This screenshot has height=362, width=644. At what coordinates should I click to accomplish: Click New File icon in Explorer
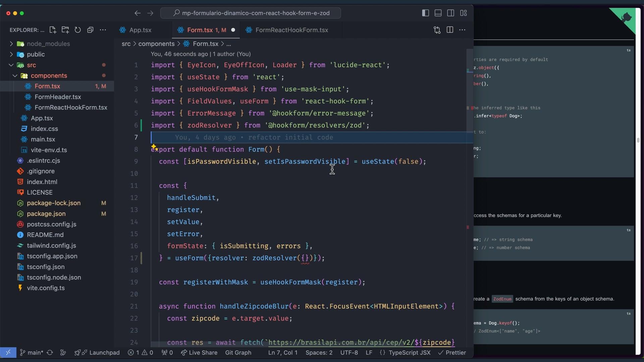[53, 30]
